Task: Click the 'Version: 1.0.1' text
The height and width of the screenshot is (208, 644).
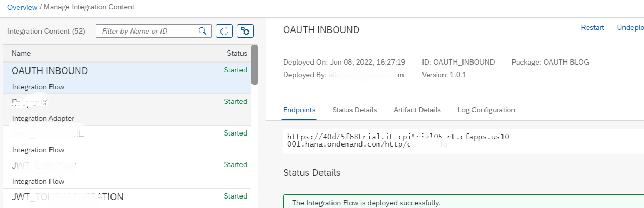Action: tap(444, 75)
